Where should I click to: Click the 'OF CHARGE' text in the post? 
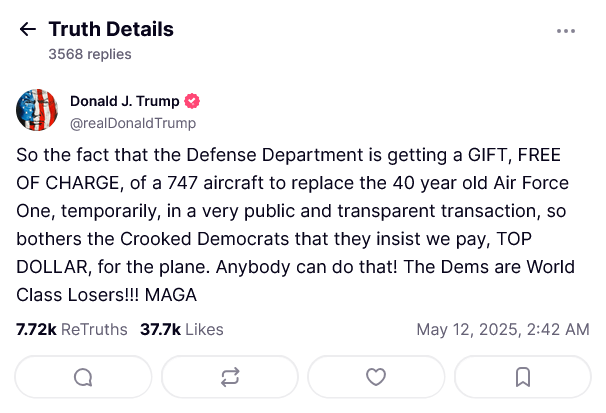[x=70, y=183]
